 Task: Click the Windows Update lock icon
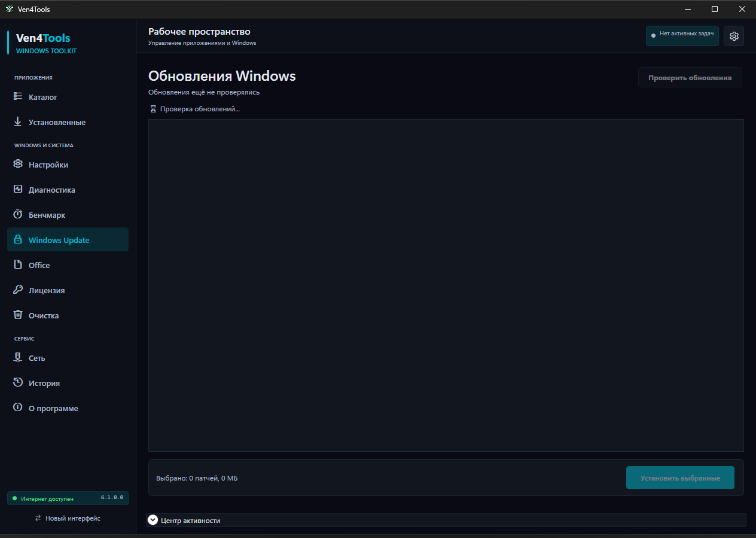tap(18, 239)
